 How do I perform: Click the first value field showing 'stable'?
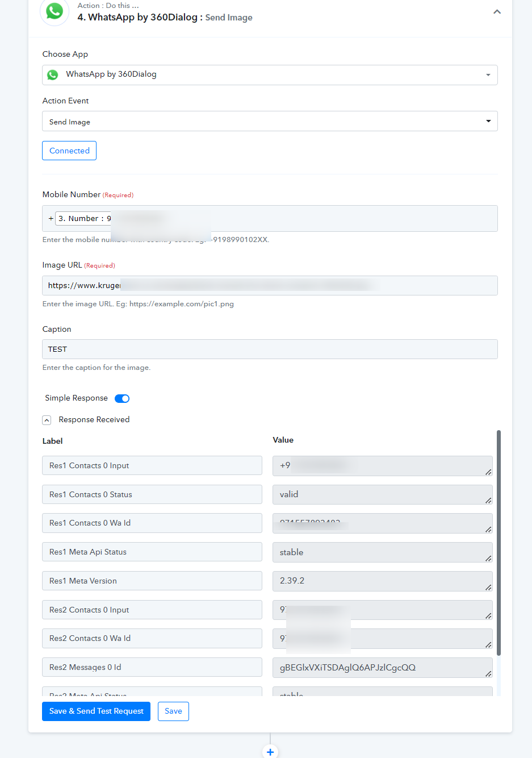[383, 552]
